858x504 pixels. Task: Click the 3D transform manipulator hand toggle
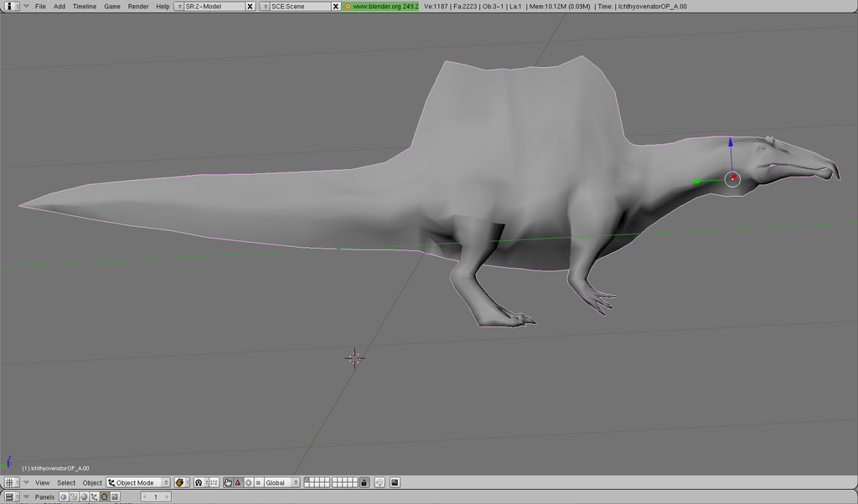coord(228,482)
